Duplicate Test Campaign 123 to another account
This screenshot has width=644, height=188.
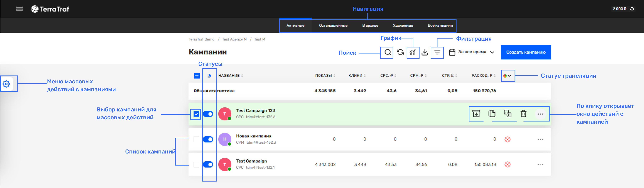point(508,114)
